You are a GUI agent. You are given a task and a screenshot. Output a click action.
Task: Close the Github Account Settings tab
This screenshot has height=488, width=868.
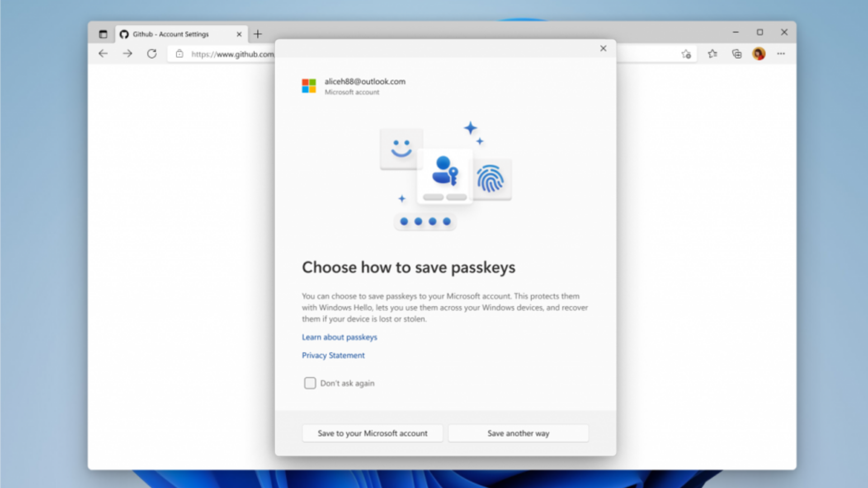[x=239, y=34]
